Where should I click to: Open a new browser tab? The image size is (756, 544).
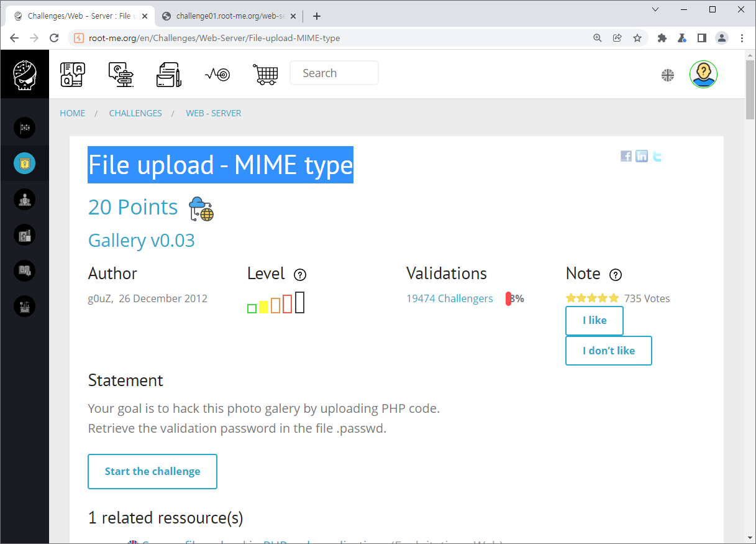pyautogui.click(x=317, y=16)
